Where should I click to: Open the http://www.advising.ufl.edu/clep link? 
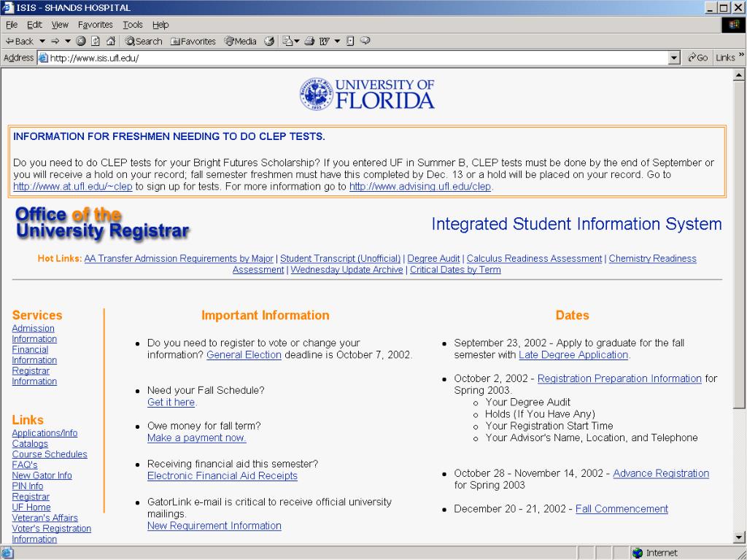tap(420, 187)
